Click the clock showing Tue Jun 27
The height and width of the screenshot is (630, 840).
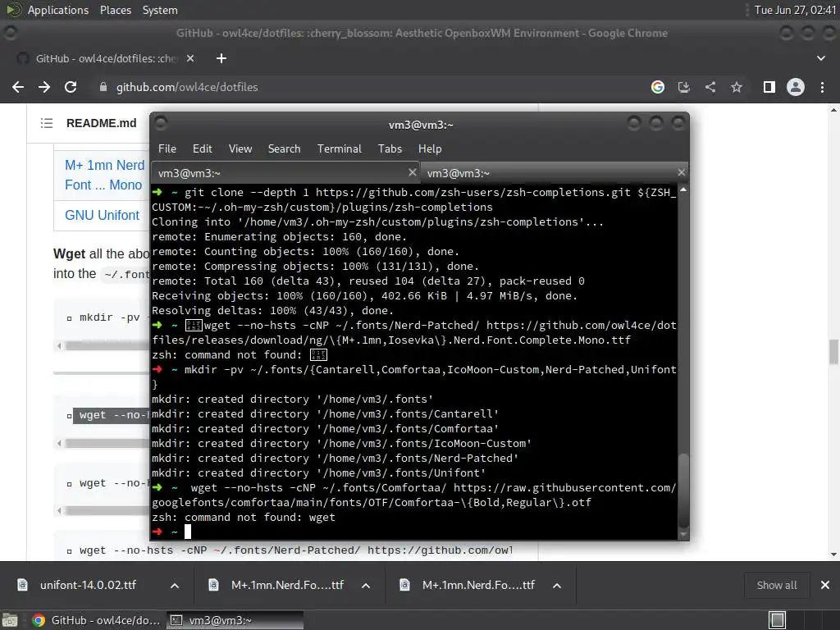click(x=795, y=10)
